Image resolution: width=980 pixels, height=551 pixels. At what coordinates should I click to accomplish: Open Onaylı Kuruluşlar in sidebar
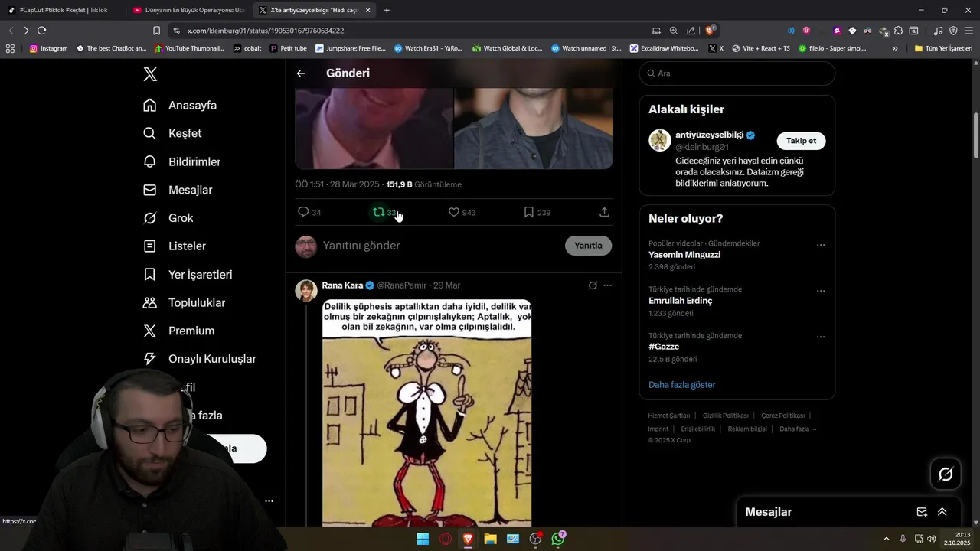[199, 359]
